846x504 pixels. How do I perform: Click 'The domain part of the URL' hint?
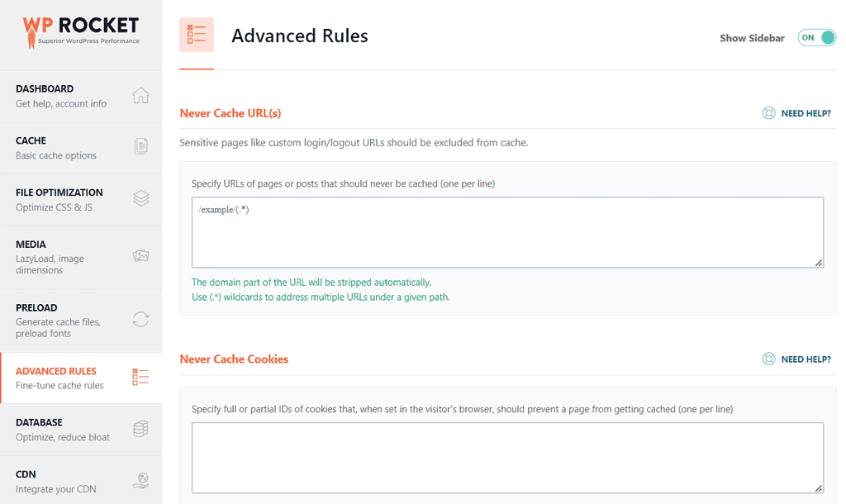[311, 283]
